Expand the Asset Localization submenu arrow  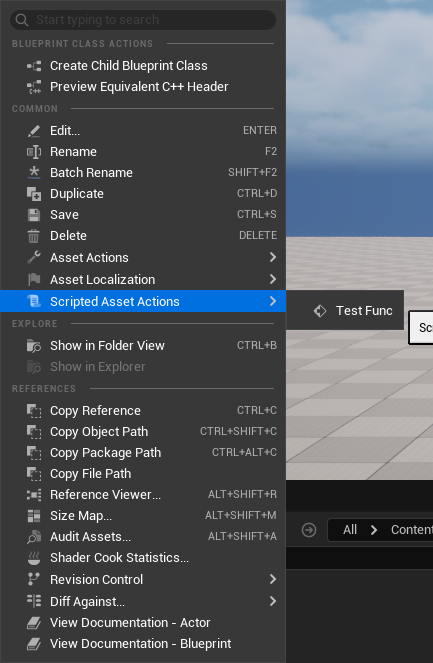point(273,279)
